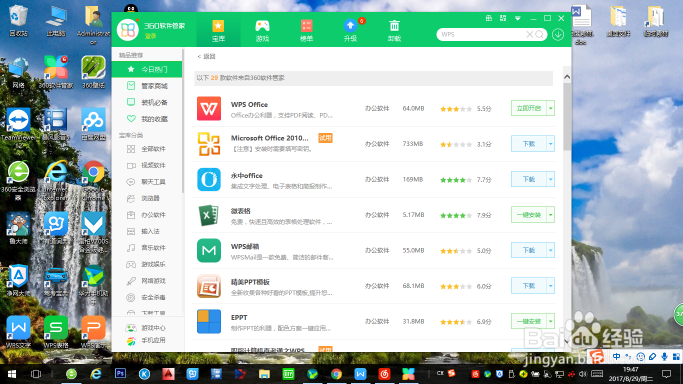Viewport: 683px width, 384px height.
Task: Click the 登录 login link
Action: tap(150, 36)
